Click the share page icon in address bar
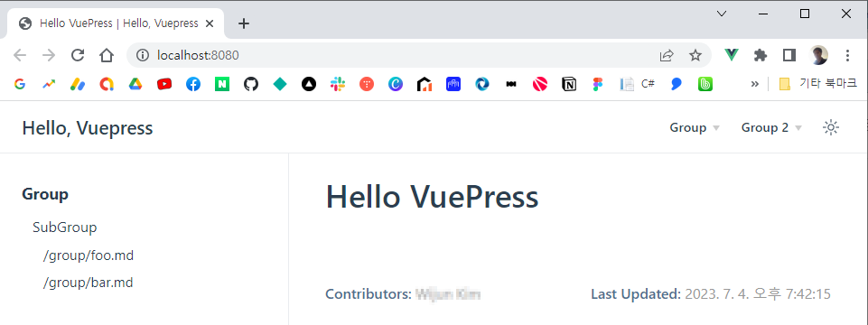 tap(667, 55)
